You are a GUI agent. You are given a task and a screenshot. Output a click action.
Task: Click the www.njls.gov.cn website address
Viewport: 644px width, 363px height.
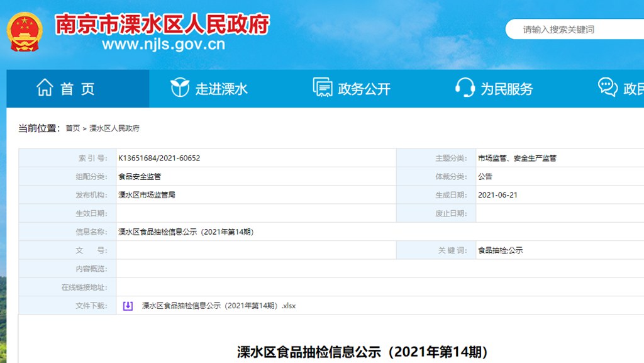(x=163, y=45)
